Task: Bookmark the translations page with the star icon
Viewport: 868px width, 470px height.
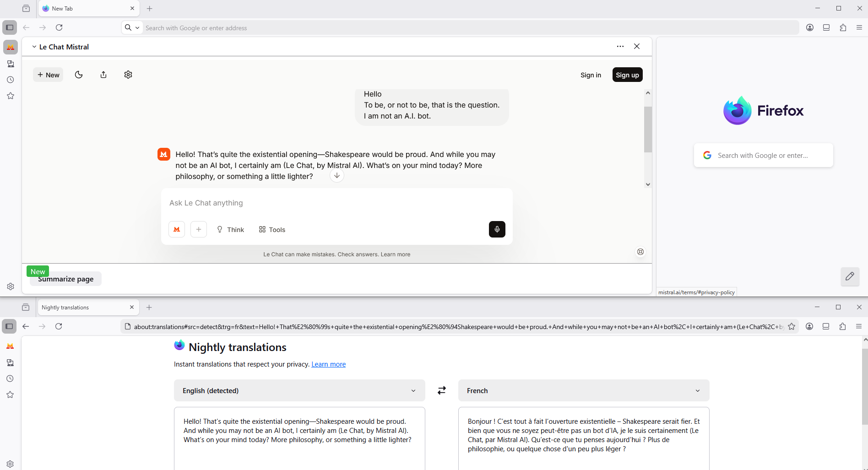Action: click(792, 326)
